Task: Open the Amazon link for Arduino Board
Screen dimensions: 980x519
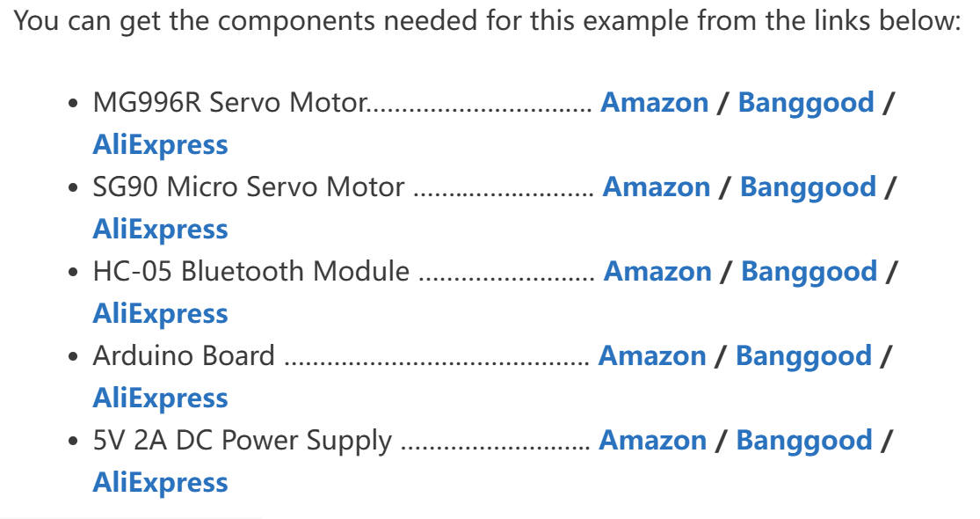Action: [652, 355]
